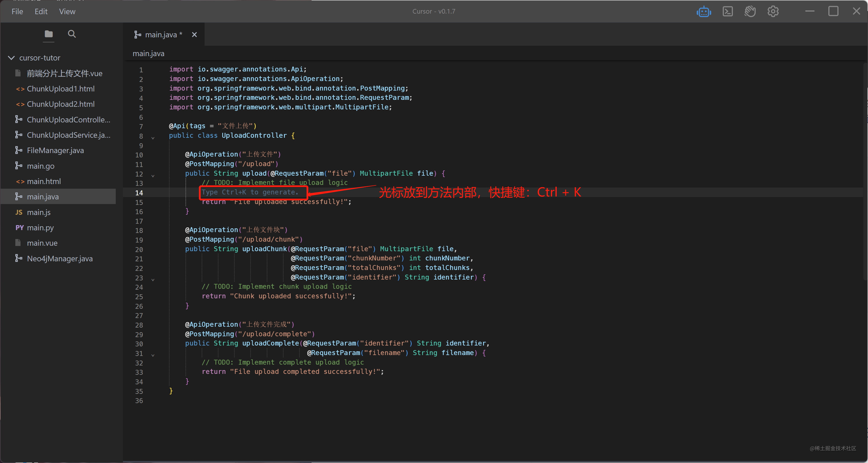
Task: Click the main.java breadcrumb label
Action: pos(148,54)
